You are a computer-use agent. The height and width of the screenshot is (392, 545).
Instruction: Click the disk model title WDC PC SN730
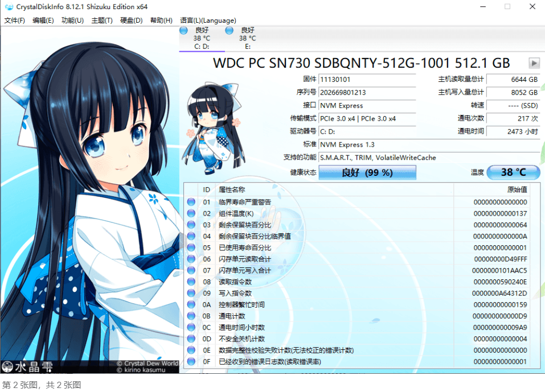362,63
